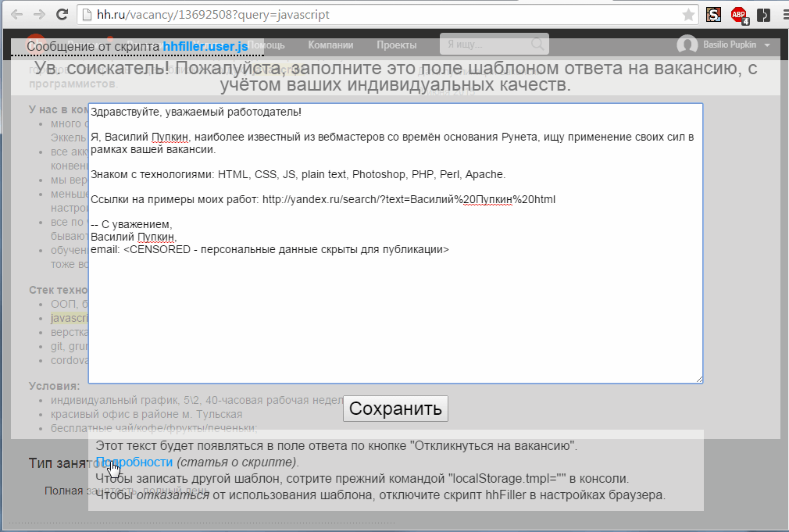Click the 'красивый офис в районе м. Тульская' item
This screenshot has width=789, height=532.
click(146, 414)
